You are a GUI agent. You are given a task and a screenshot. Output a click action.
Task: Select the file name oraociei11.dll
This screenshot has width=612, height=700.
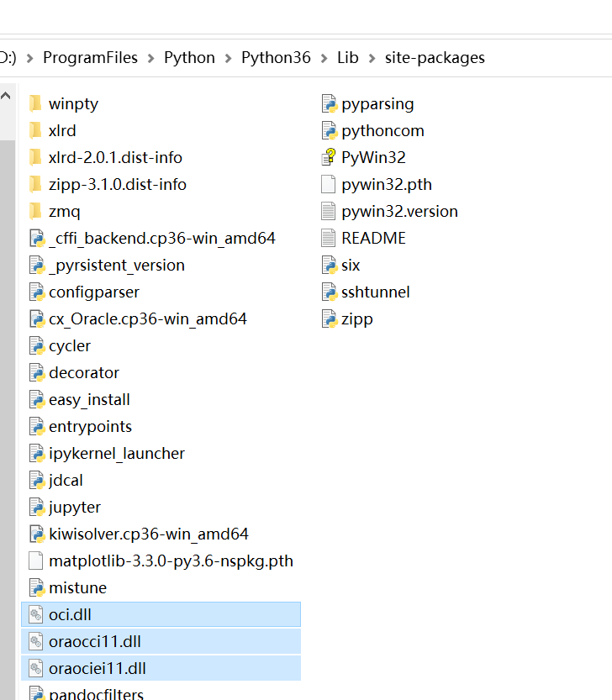(98, 668)
